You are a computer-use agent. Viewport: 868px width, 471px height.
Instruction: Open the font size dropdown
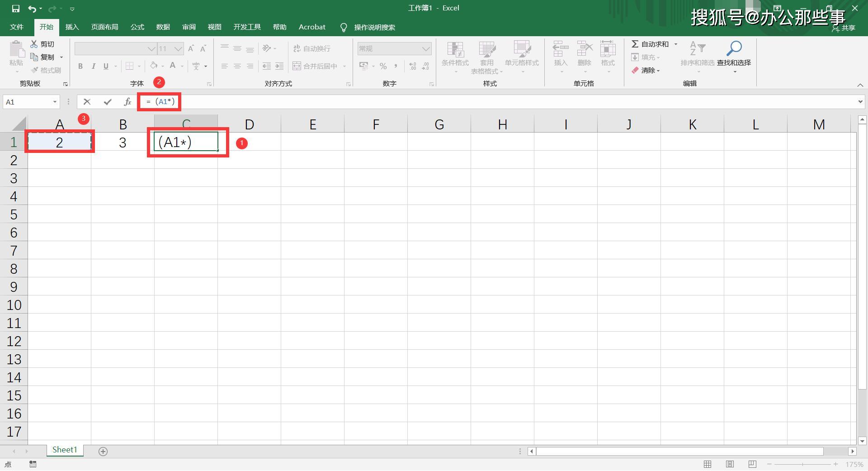click(179, 49)
